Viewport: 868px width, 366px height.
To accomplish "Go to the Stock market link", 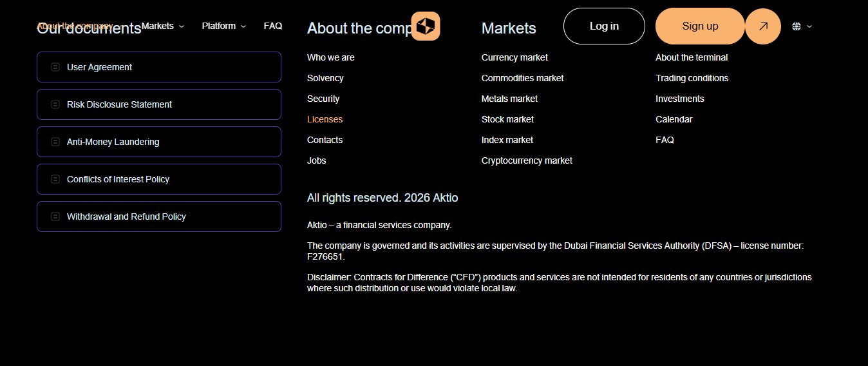I will (x=507, y=119).
